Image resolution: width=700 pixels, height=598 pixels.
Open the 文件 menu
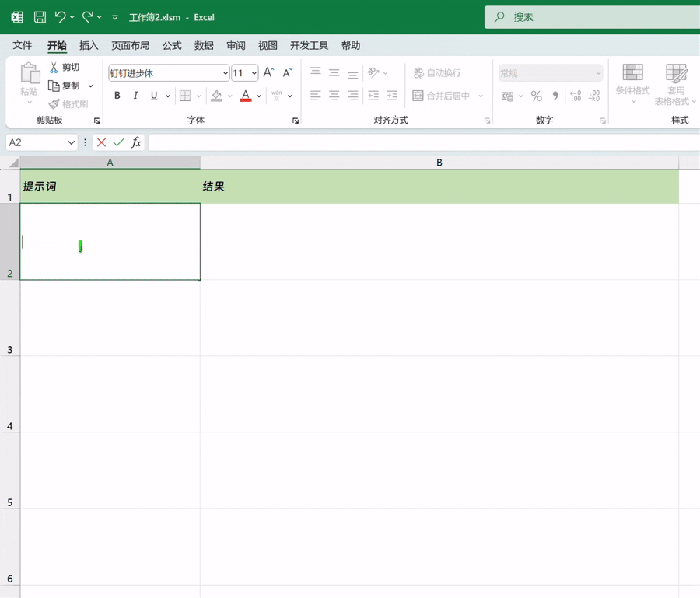[x=23, y=46]
